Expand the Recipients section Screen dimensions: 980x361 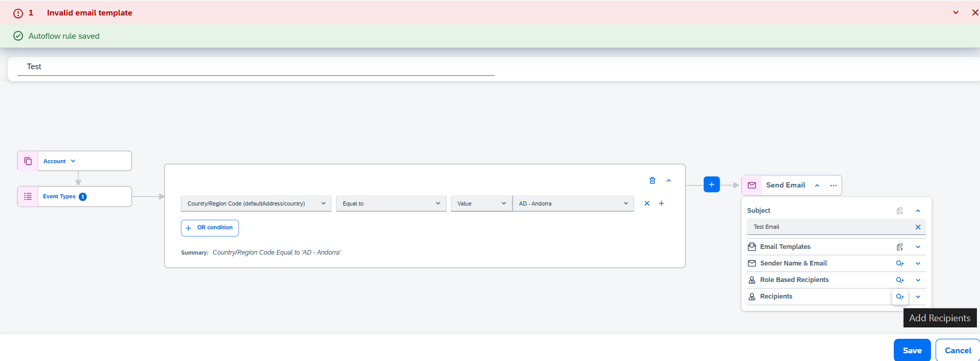coord(918,296)
